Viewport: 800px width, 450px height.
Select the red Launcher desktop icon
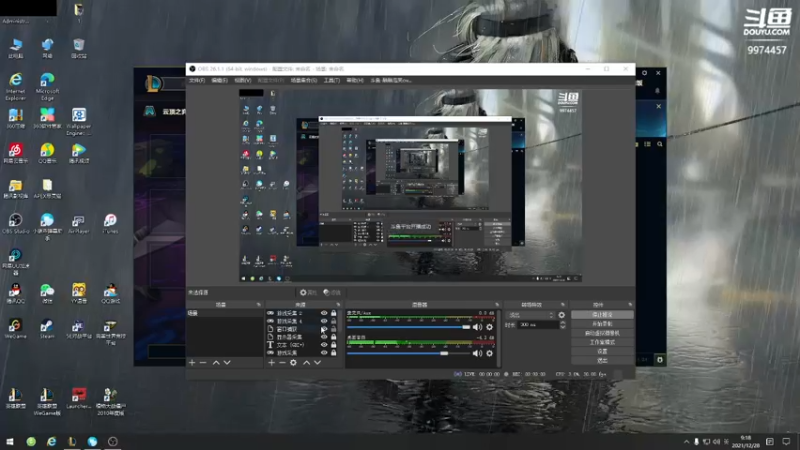click(x=79, y=398)
